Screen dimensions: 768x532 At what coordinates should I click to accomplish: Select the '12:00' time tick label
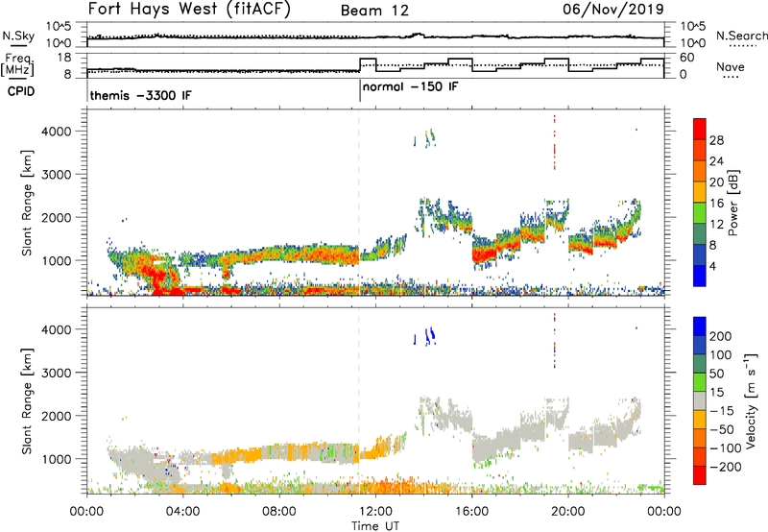(375, 512)
